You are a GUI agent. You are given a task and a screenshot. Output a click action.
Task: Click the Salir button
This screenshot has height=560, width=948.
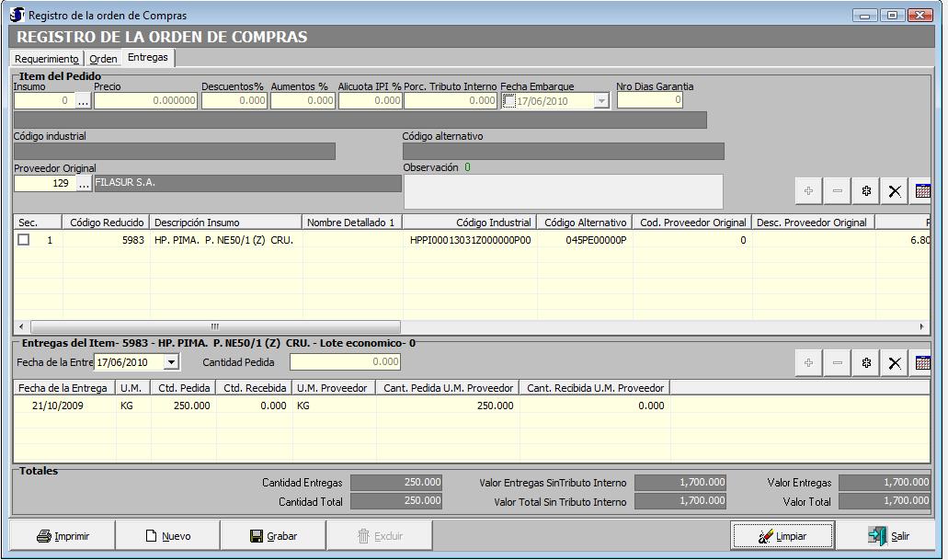[x=888, y=536]
